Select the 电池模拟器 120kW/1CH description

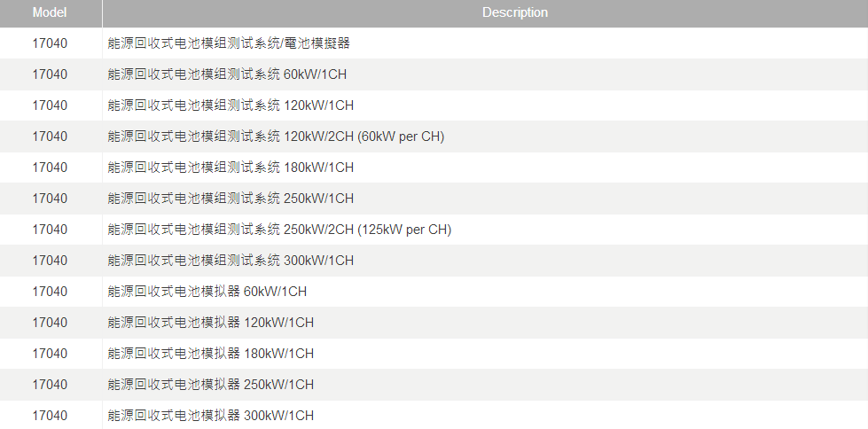[x=211, y=322]
